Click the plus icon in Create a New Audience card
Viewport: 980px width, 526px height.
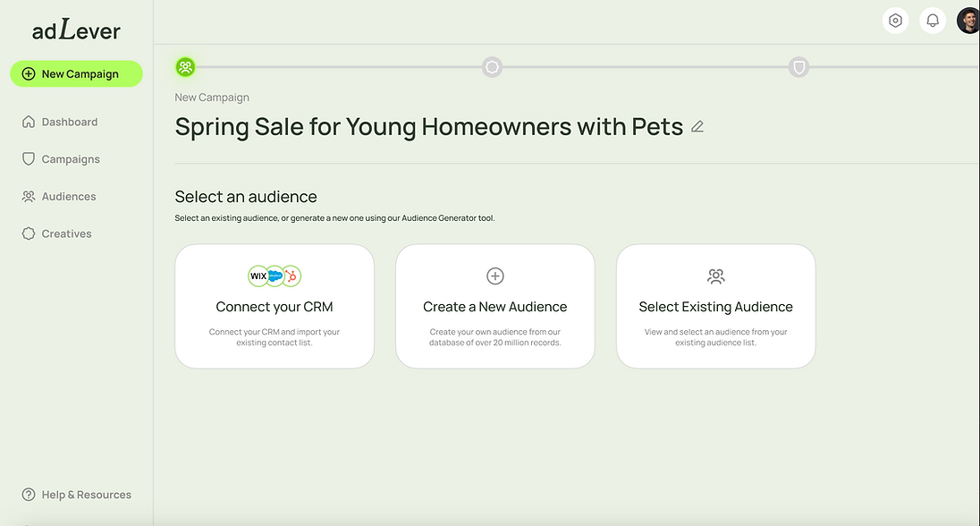(x=495, y=276)
